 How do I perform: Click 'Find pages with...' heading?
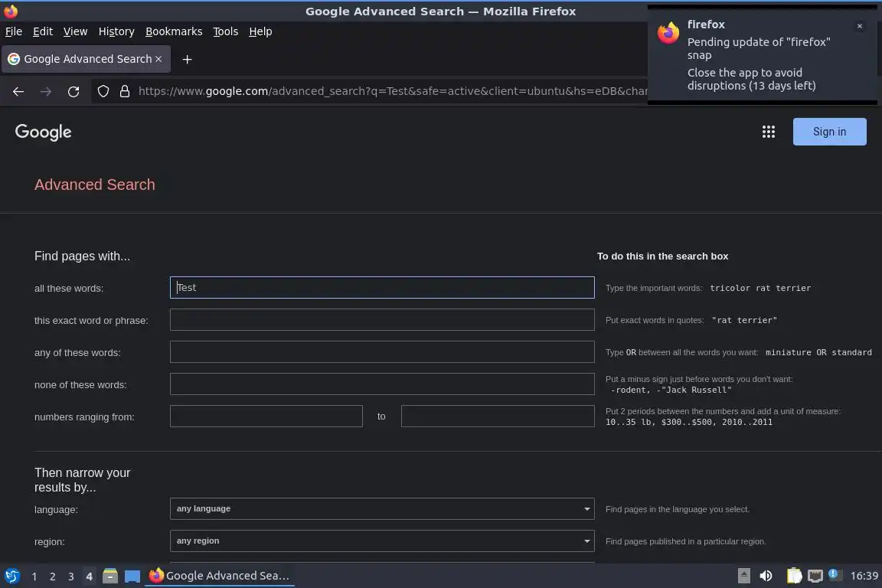click(82, 256)
